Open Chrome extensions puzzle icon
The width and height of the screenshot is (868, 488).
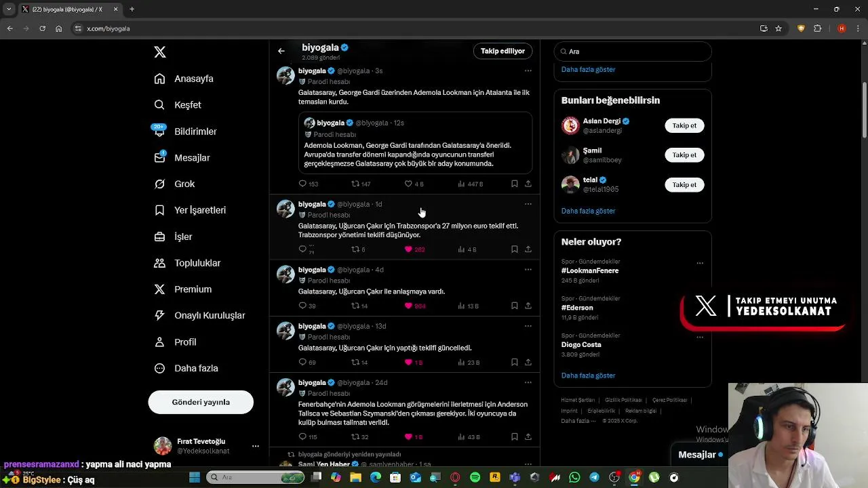(817, 28)
